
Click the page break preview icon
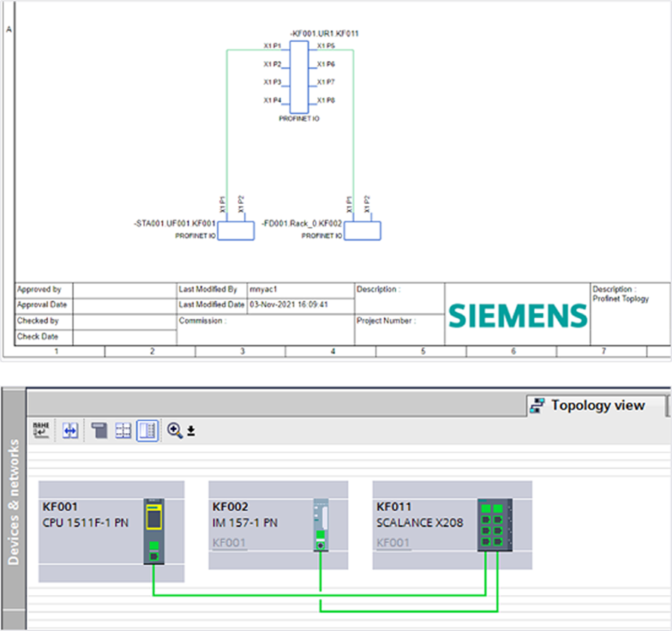(x=99, y=431)
